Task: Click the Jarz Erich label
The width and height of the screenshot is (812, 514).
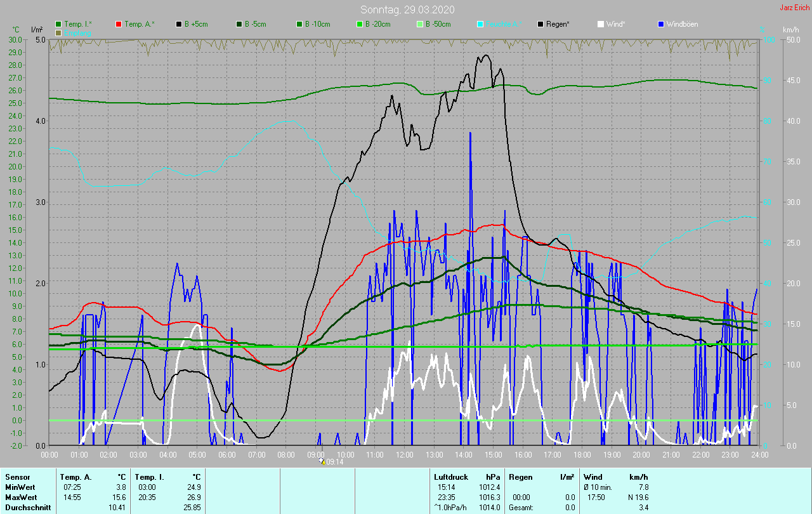Action: pos(794,8)
